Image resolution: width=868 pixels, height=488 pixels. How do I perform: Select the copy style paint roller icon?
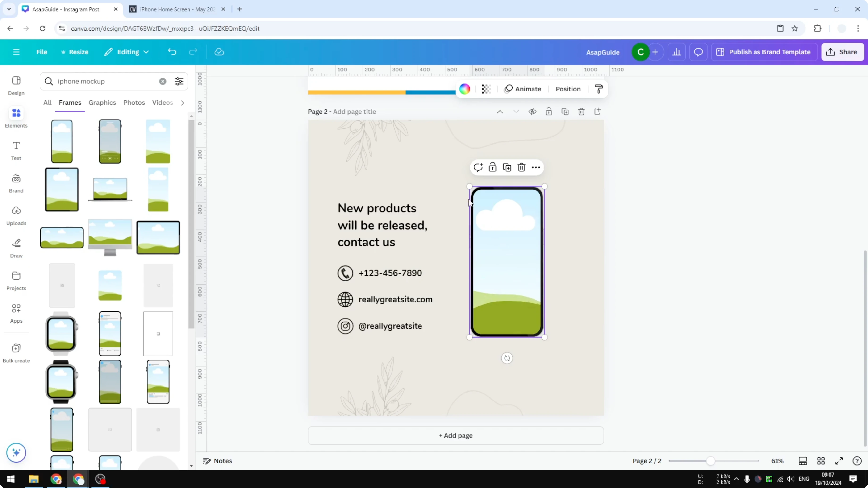[599, 89]
